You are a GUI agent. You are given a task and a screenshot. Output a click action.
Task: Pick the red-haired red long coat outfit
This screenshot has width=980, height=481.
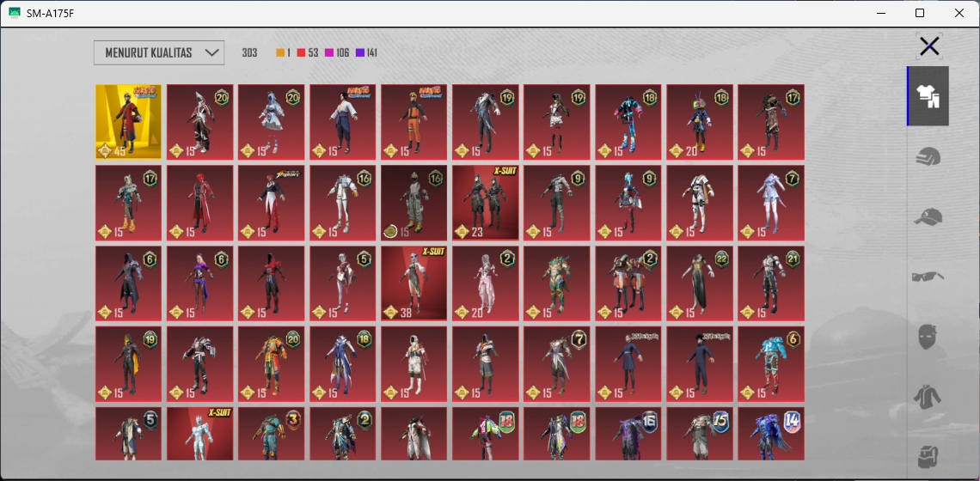point(200,203)
